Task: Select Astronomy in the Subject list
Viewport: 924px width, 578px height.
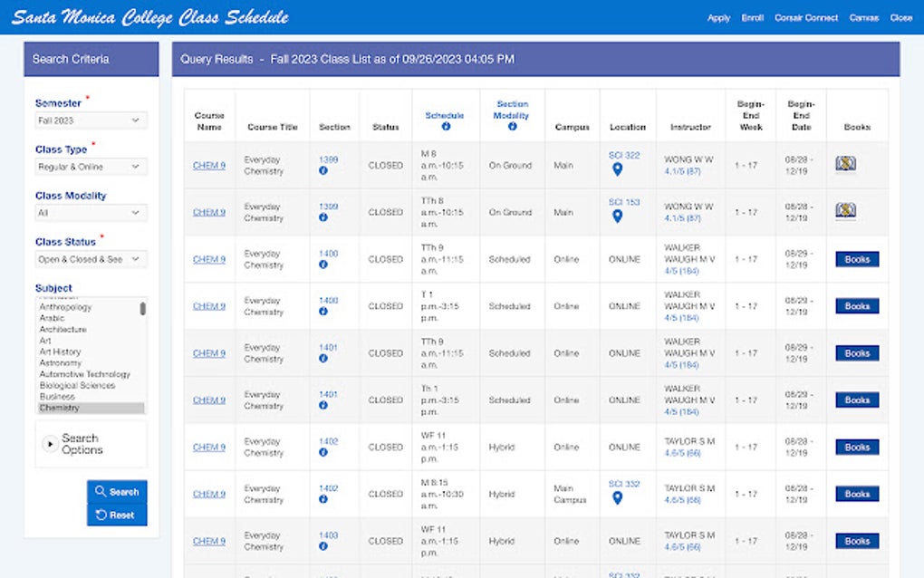Action: [x=61, y=363]
